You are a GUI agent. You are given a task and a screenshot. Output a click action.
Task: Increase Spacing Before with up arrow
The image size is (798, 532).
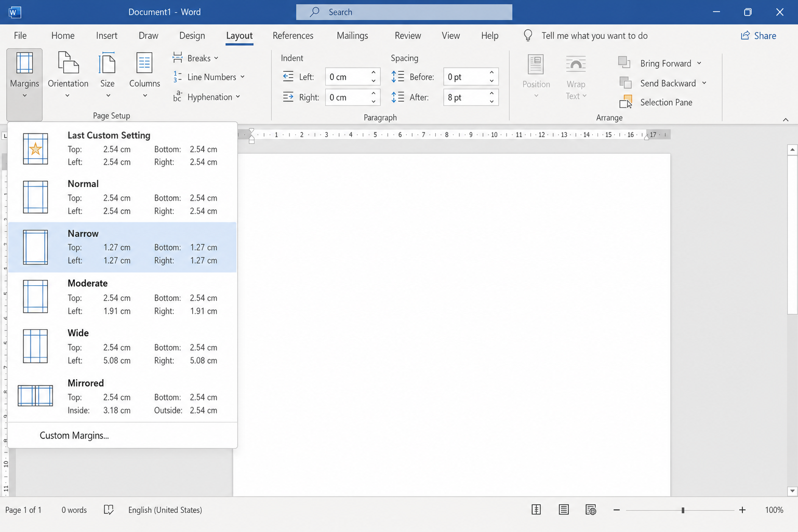(491, 73)
